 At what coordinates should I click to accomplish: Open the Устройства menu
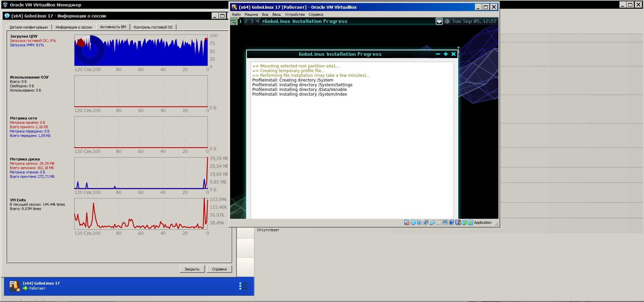coord(294,14)
